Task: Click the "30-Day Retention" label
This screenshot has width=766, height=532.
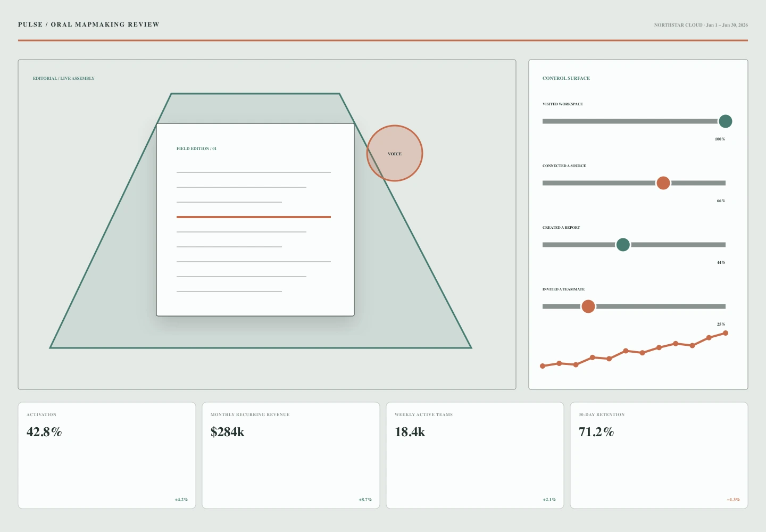Action: [x=602, y=414]
